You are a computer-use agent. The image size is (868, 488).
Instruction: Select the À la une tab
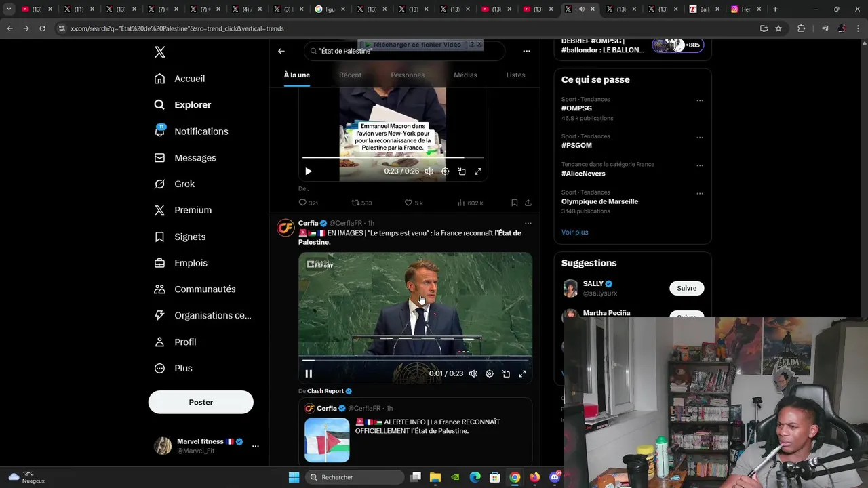tap(297, 75)
